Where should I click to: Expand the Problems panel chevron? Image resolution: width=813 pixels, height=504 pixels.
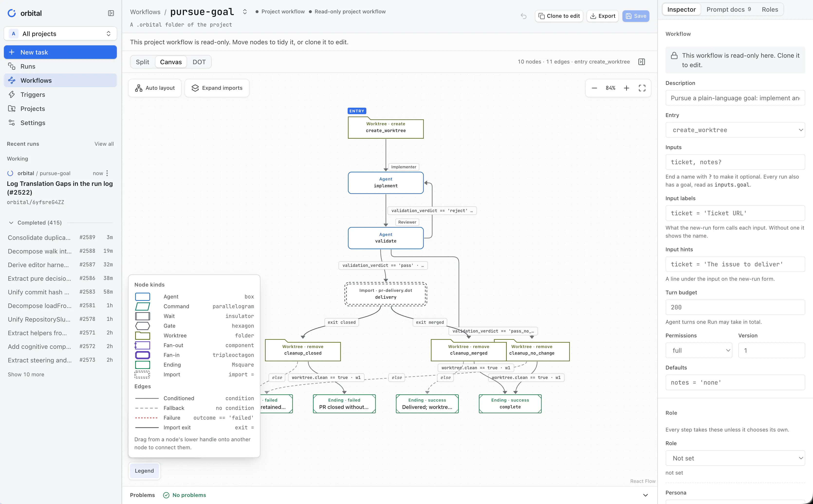tap(645, 495)
